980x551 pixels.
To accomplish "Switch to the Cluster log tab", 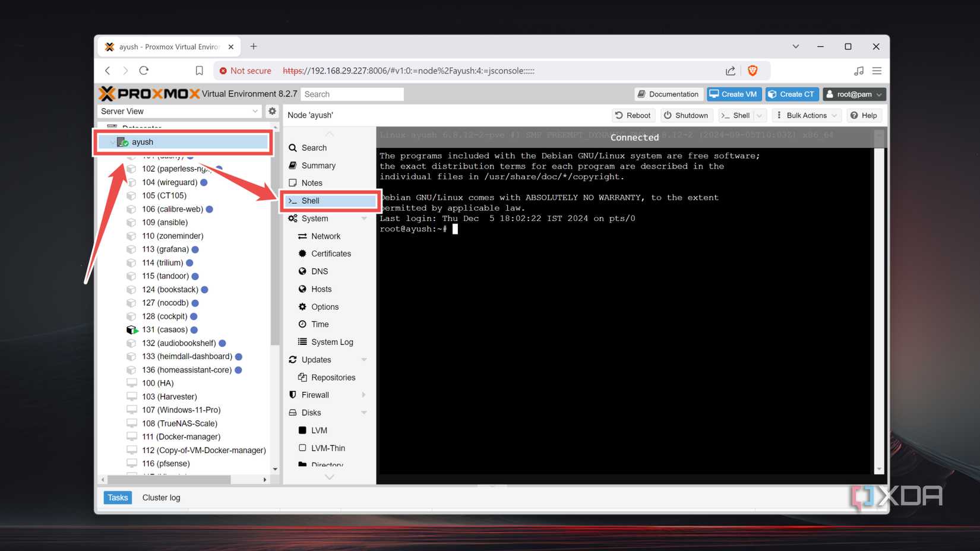I will pyautogui.click(x=161, y=498).
